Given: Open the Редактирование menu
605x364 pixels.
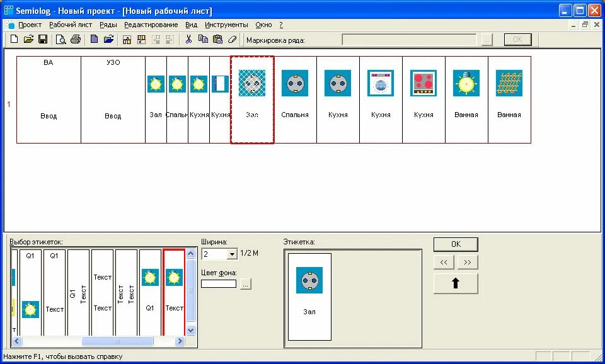Looking at the screenshot, I should coord(151,25).
